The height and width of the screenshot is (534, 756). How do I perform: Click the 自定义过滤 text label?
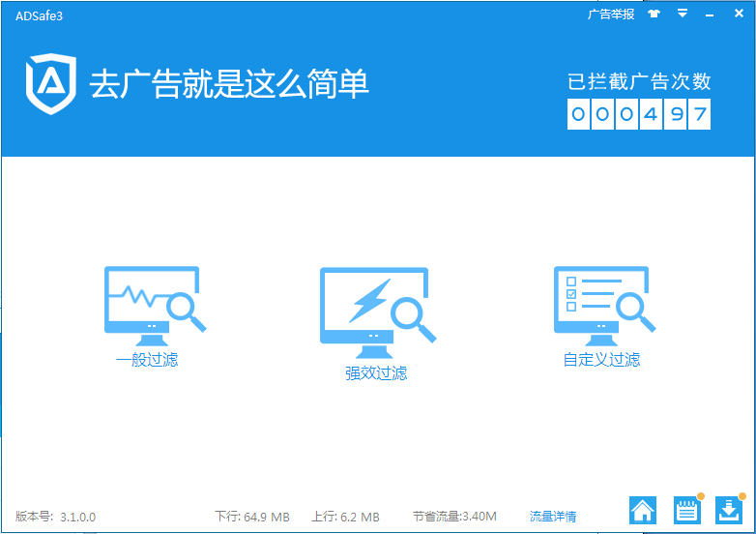601,360
